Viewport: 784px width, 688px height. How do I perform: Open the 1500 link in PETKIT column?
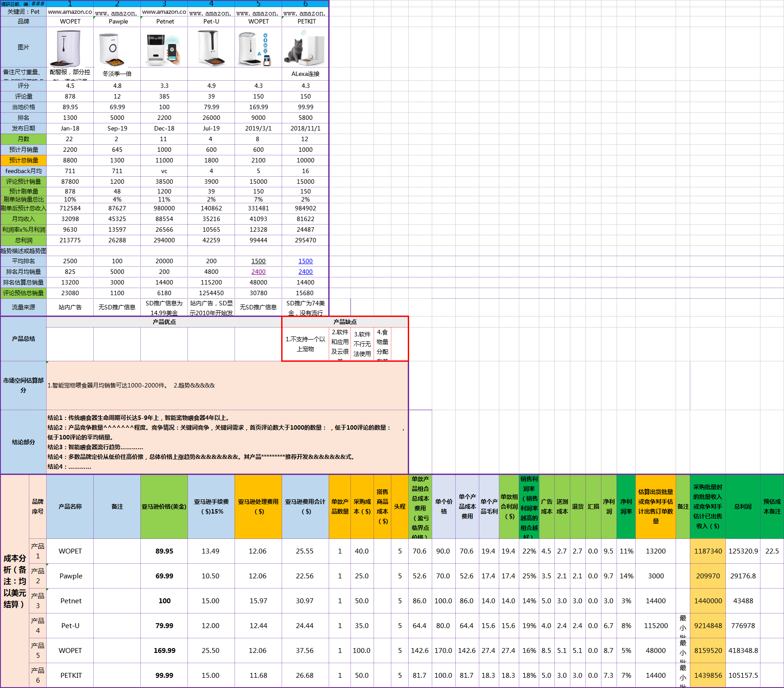(x=306, y=261)
